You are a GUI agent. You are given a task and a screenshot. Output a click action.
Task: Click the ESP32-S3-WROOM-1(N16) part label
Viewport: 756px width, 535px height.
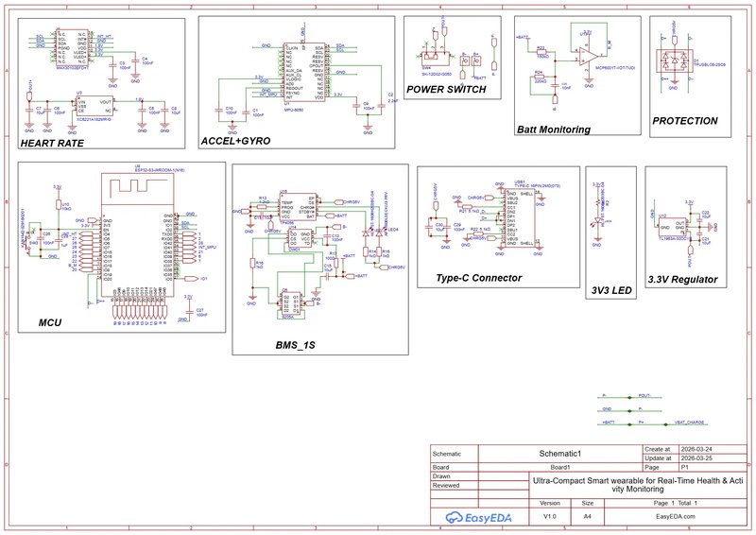(x=159, y=170)
